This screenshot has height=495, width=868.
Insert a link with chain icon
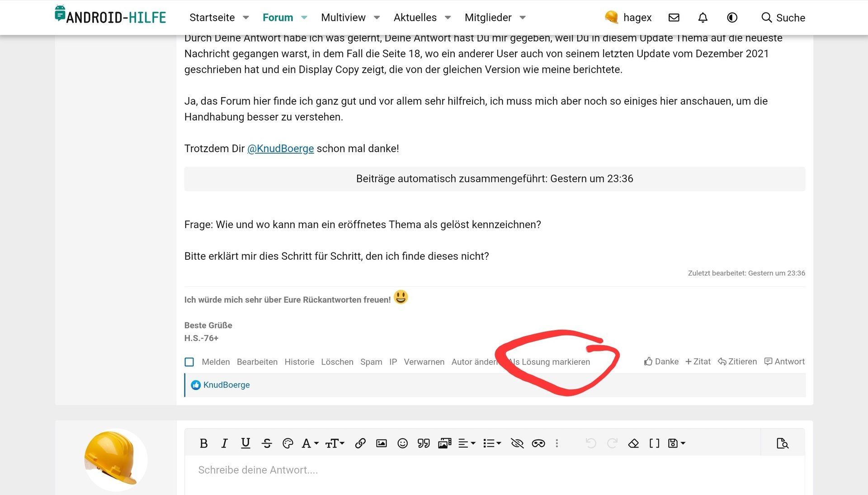[x=360, y=444]
